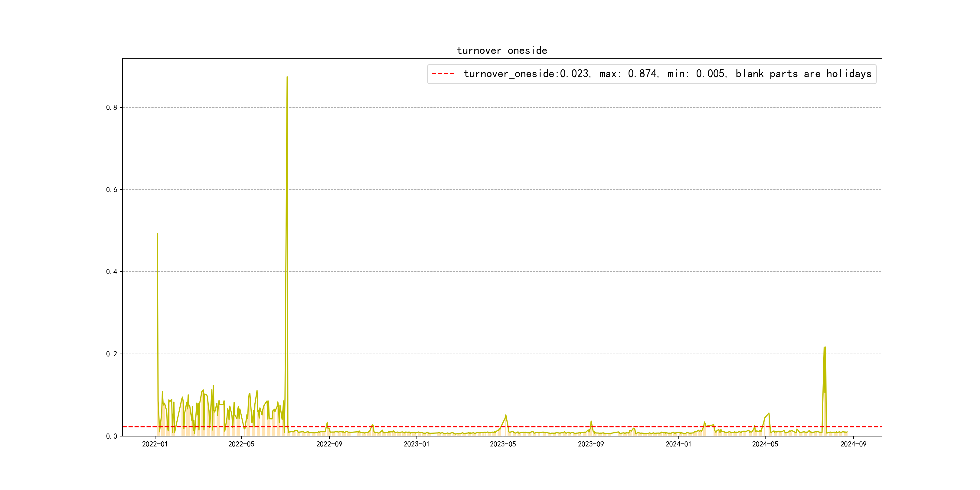Click the 0.0 y-axis tick label

(x=112, y=436)
